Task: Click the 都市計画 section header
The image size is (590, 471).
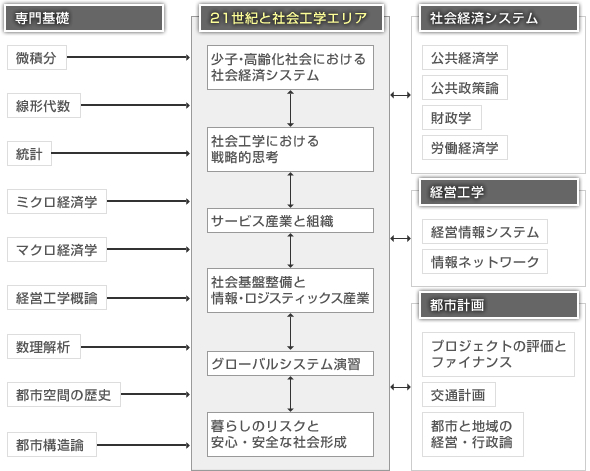Action: [499, 305]
